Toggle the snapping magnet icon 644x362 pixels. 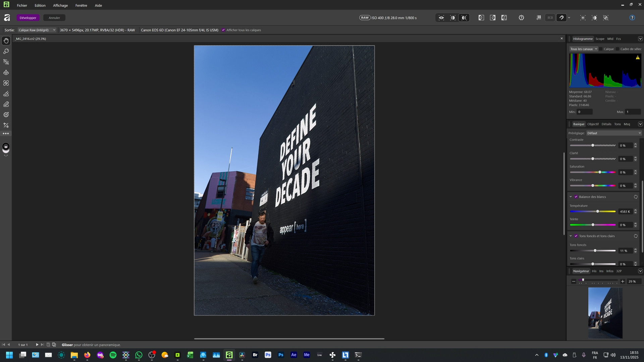pyautogui.click(x=561, y=18)
